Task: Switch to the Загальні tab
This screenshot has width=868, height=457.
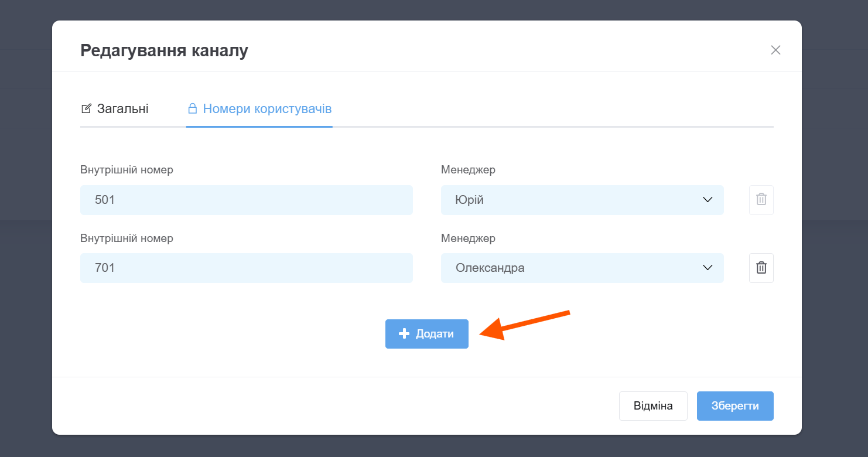Action: [x=122, y=109]
